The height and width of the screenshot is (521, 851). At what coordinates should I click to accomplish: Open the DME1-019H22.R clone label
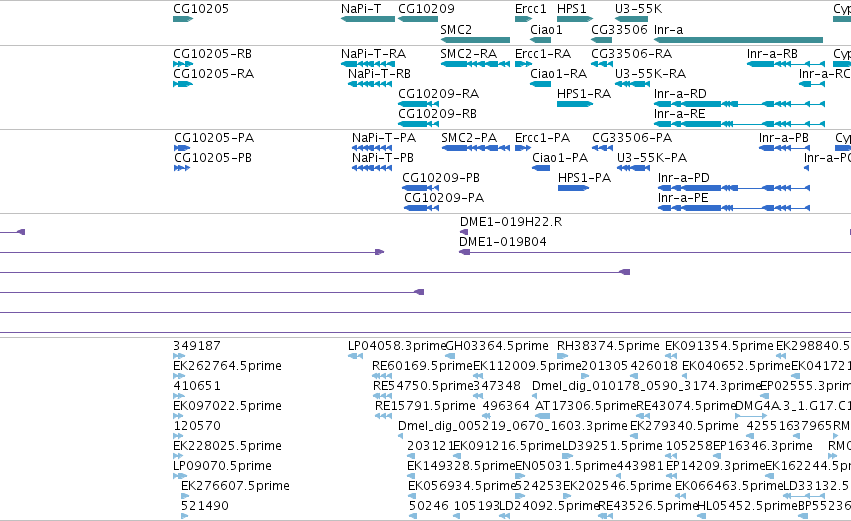pos(511,222)
